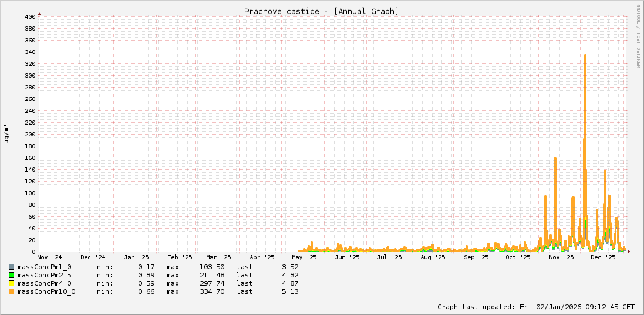The width and height of the screenshot is (644, 315).
Task: Click the Nov '24 x-axis label
Action: (x=49, y=257)
